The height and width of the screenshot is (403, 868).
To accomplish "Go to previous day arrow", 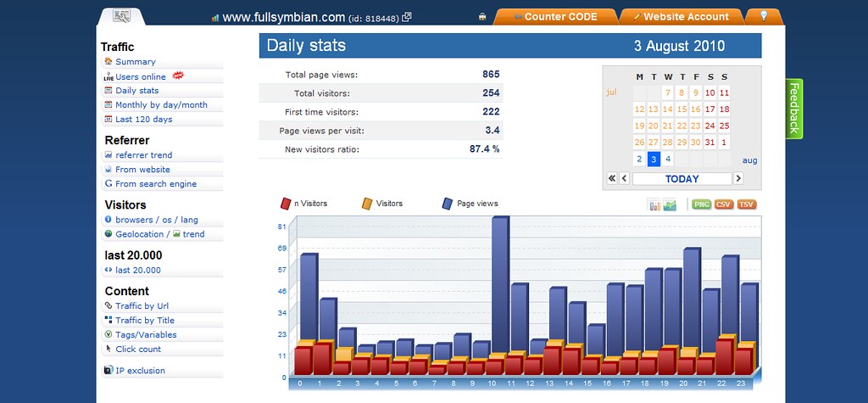I will (x=625, y=178).
